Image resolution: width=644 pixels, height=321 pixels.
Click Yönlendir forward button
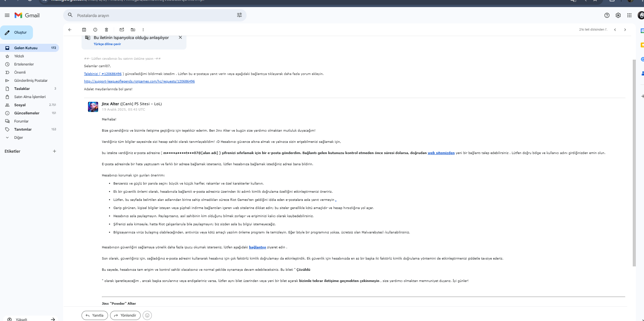pos(125,315)
